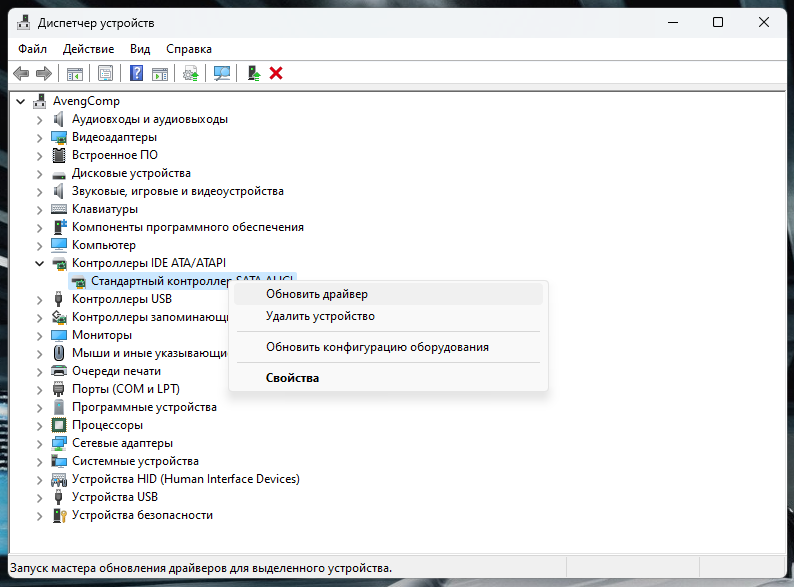Viewport: 794px width, 587px height.
Task: Open Help via the blue question mark icon
Action: [x=136, y=73]
